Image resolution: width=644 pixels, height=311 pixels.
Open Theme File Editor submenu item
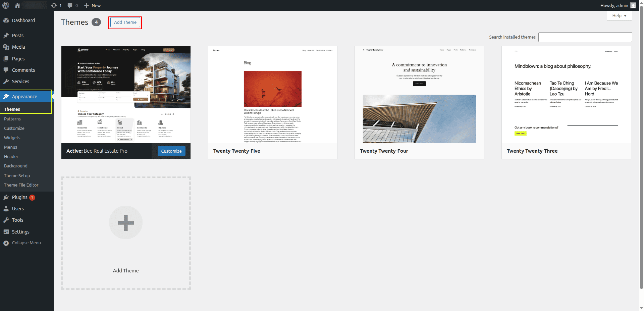coord(21,185)
